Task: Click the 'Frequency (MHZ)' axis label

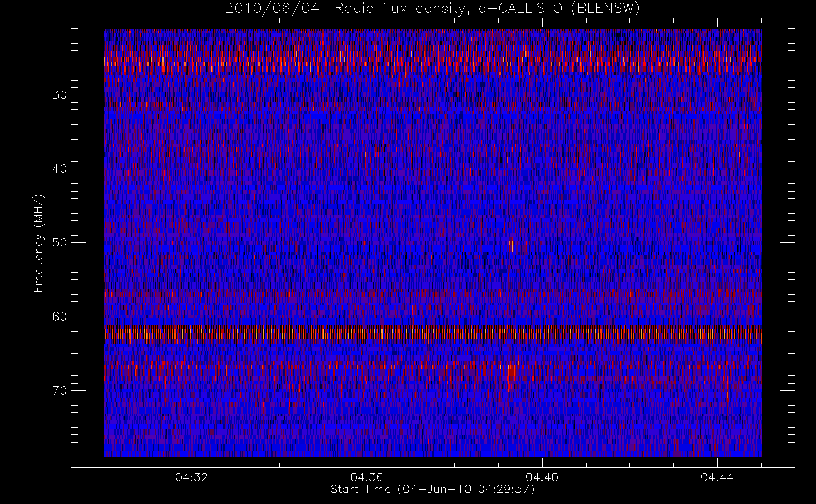Action: pos(38,243)
